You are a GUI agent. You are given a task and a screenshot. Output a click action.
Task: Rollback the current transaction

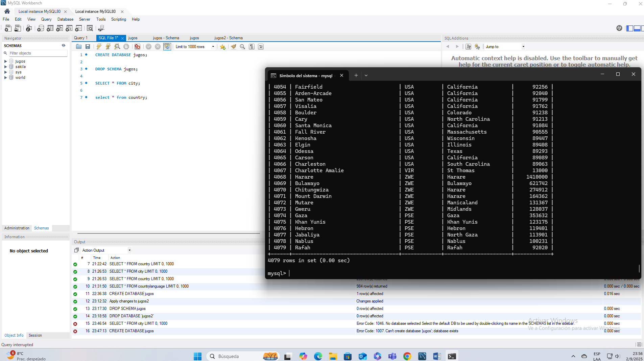tap(158, 47)
